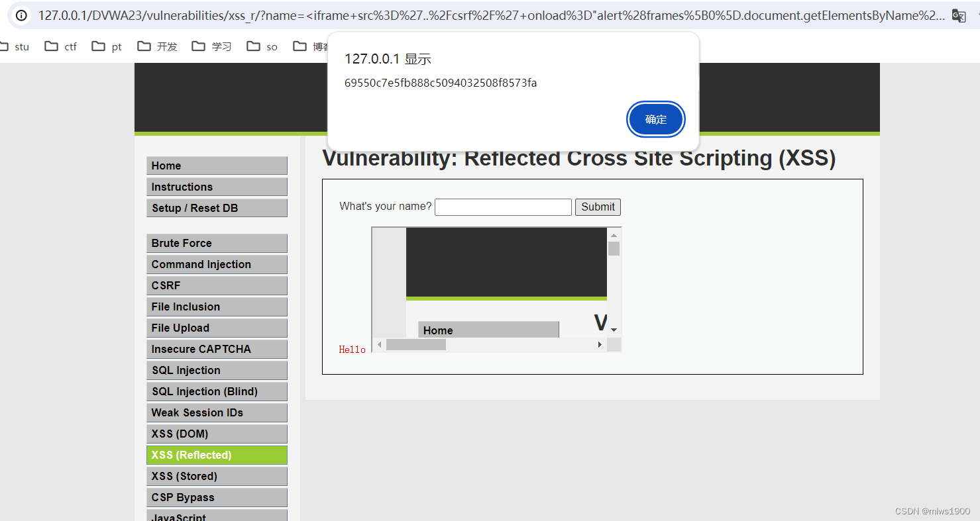Viewport: 980px width, 521px height.
Task: Click the site information icon in address bar
Action: (x=21, y=15)
